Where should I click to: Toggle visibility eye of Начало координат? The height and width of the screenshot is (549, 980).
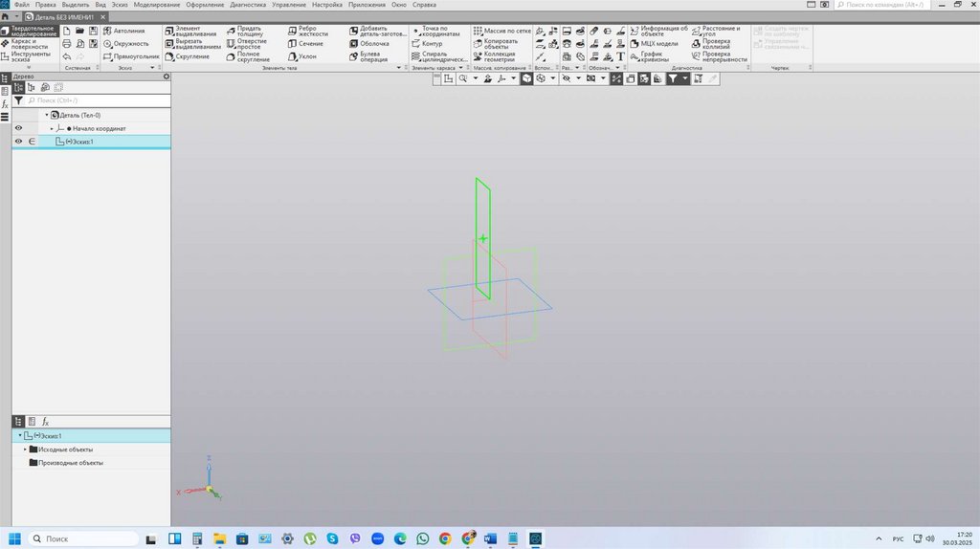point(18,128)
